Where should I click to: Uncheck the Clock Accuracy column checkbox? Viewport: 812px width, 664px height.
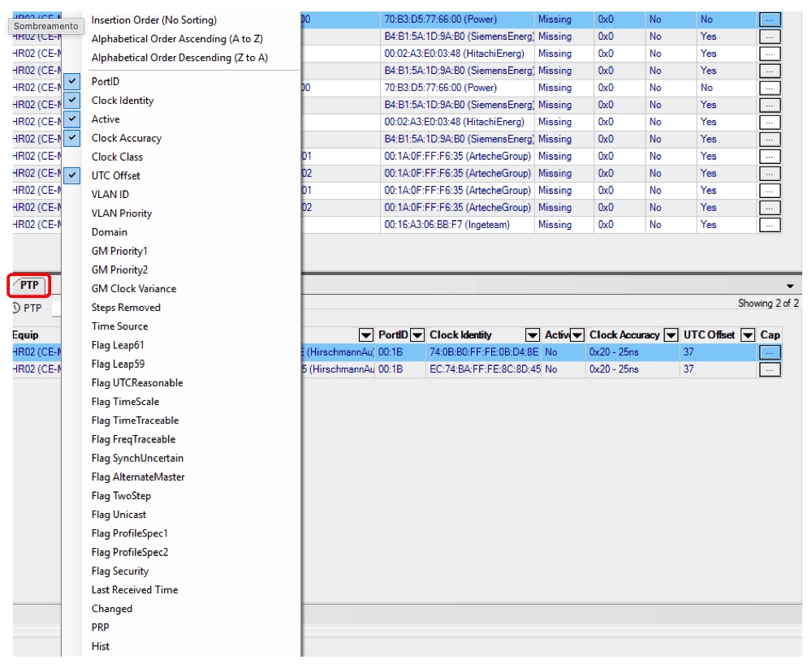pyautogui.click(x=72, y=137)
